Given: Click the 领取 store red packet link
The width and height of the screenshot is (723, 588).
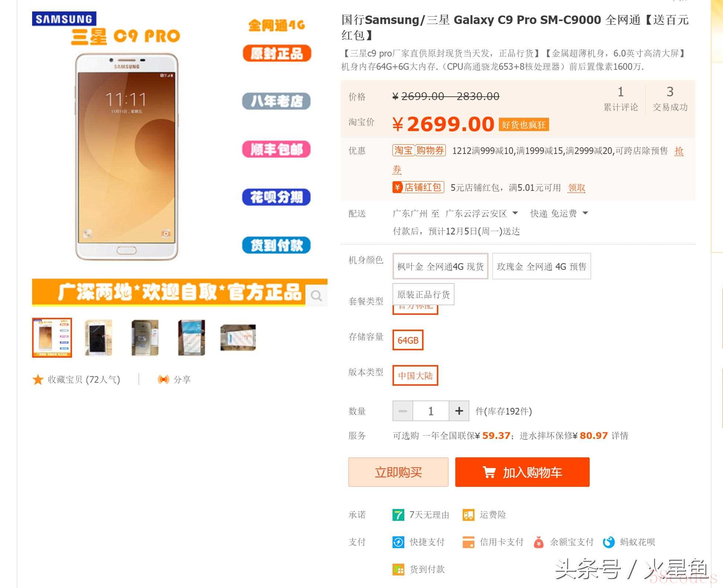Looking at the screenshot, I should (577, 188).
